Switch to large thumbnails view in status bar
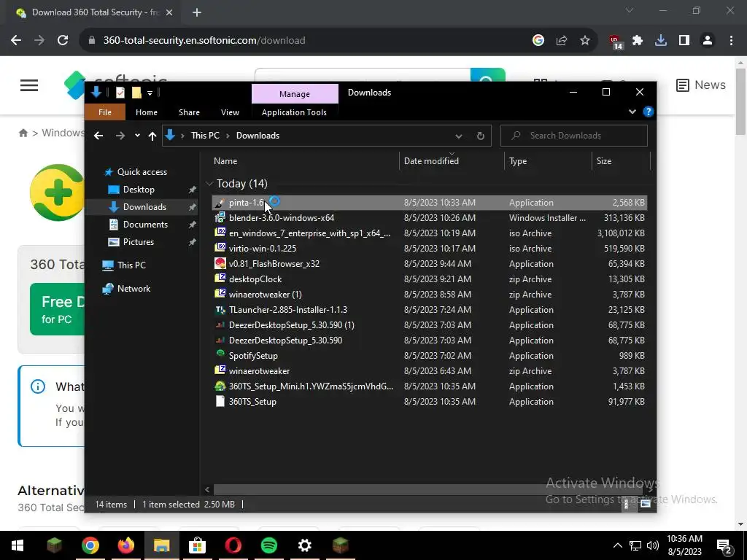 coord(646,504)
